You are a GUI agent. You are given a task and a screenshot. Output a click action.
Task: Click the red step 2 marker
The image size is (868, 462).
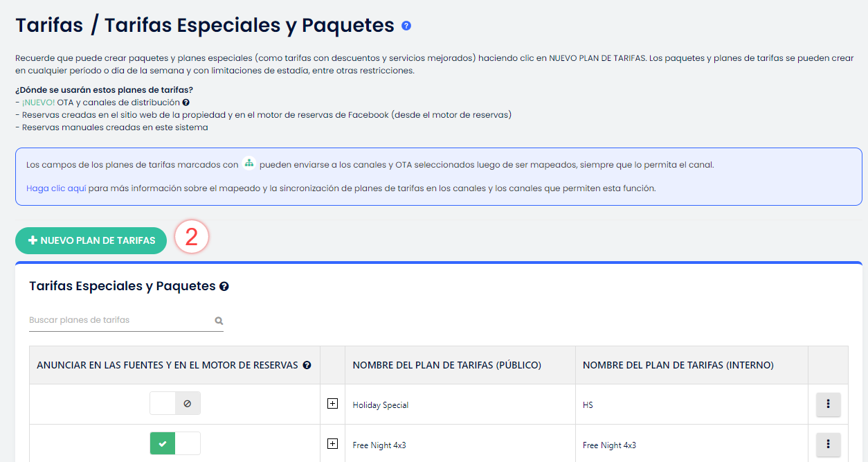pyautogui.click(x=192, y=238)
